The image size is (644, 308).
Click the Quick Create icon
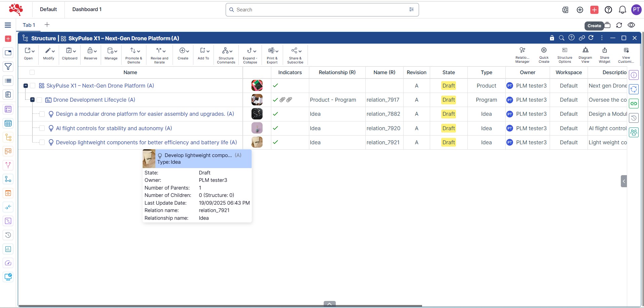(x=544, y=54)
